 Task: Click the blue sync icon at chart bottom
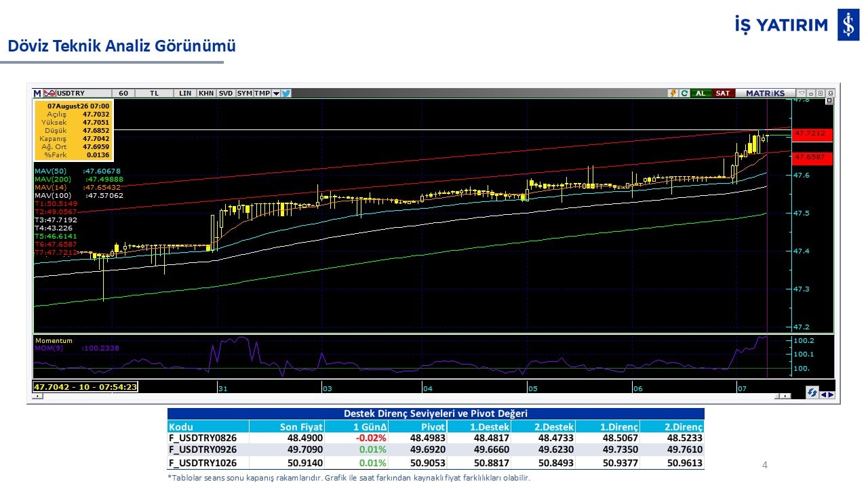click(811, 393)
